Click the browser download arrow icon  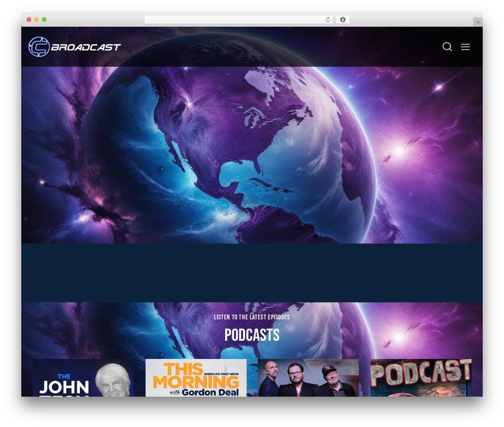pos(343,20)
